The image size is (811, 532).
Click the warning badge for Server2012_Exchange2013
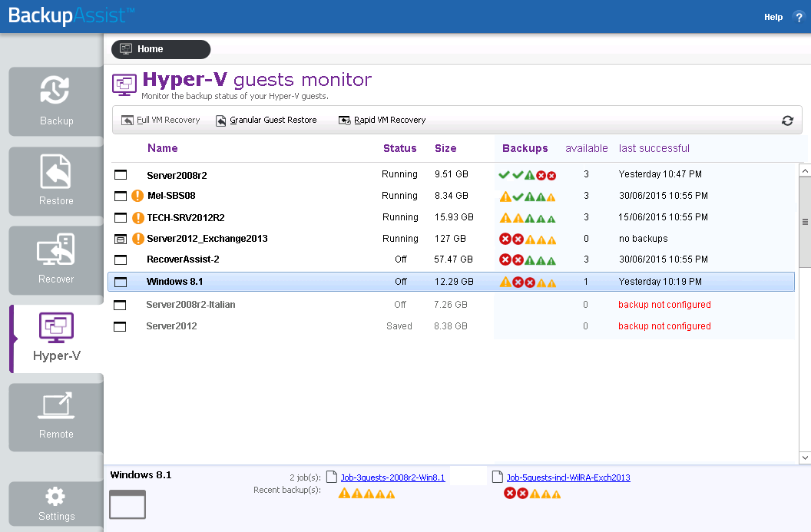click(137, 239)
